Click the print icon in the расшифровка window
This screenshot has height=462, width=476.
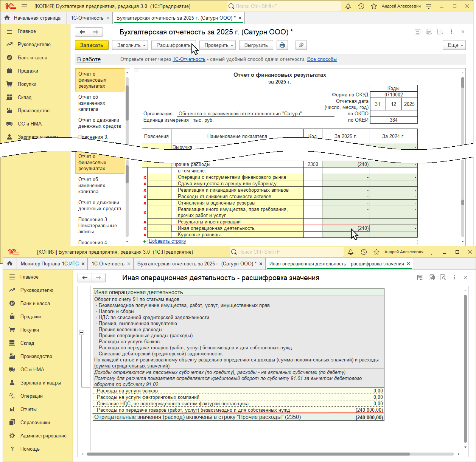click(431, 278)
